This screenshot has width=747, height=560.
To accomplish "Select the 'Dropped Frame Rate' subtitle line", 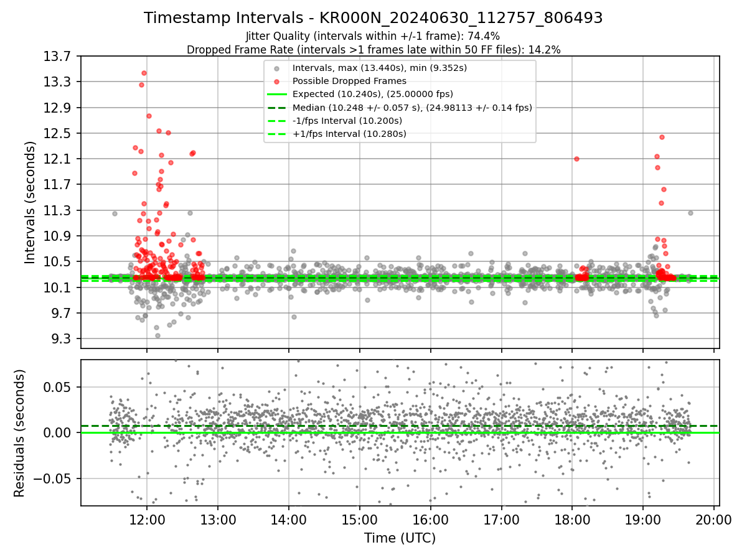I will pos(374,50).
